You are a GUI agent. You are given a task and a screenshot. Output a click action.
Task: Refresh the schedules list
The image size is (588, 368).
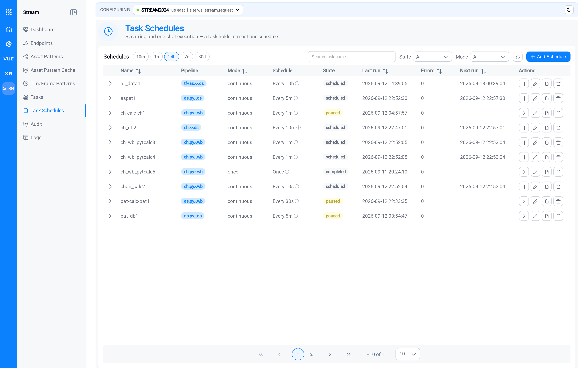517,57
